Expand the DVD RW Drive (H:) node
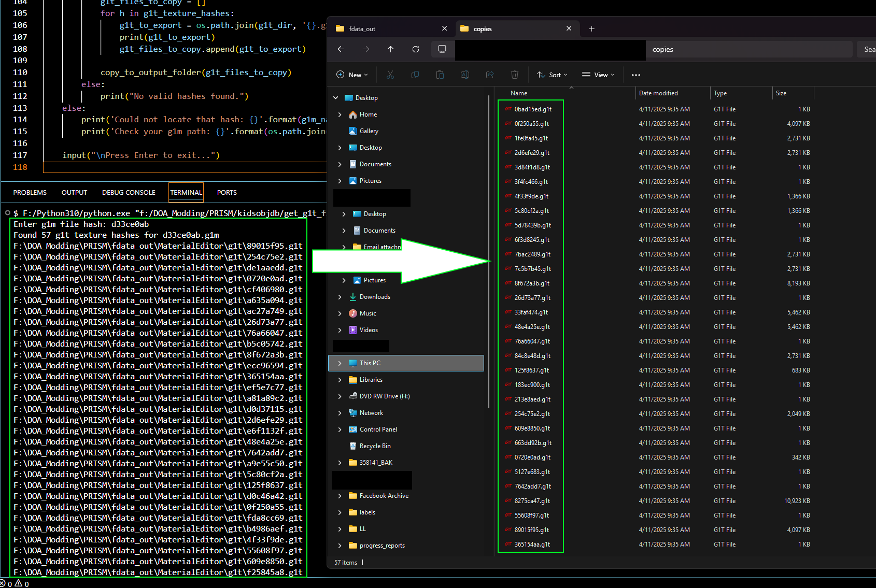The width and height of the screenshot is (876, 588). pos(340,396)
